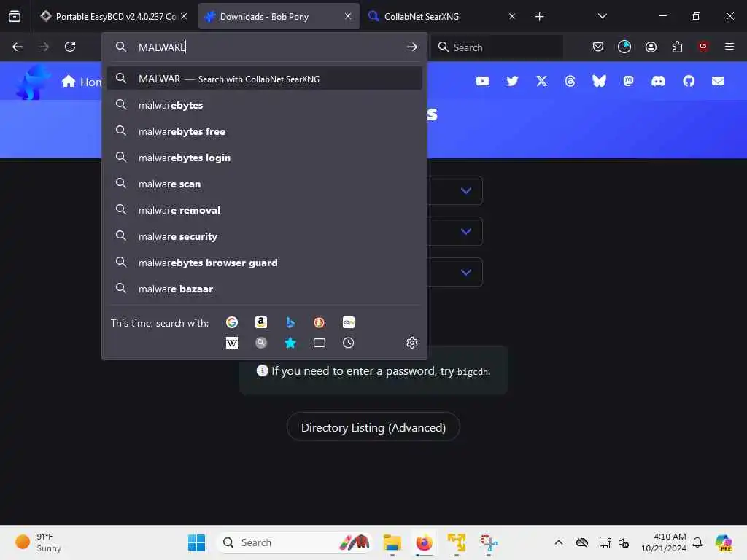Open the Extensions puzzle icon
The width and height of the screenshot is (747, 560).
677,47
